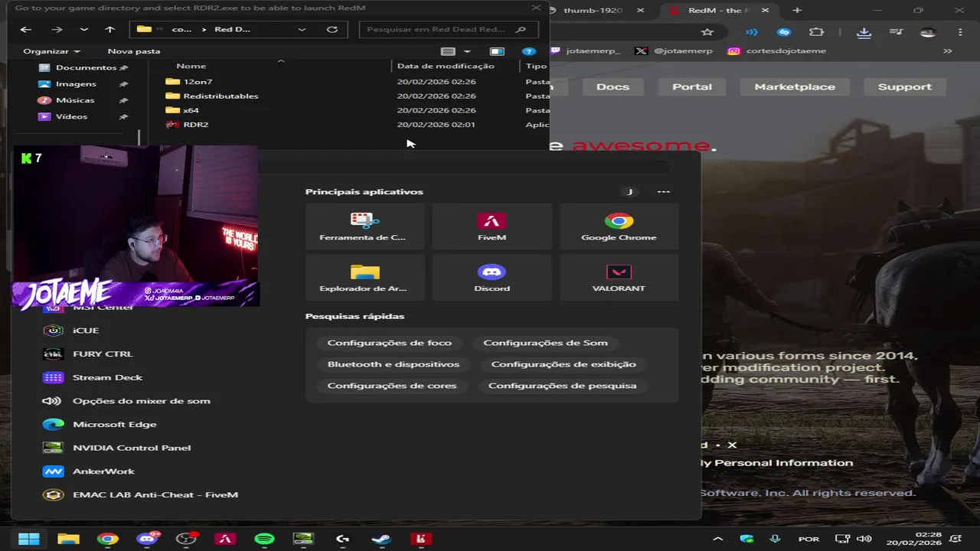Open Discord from top apps
Viewport: 980px width, 551px height.
[492, 278]
